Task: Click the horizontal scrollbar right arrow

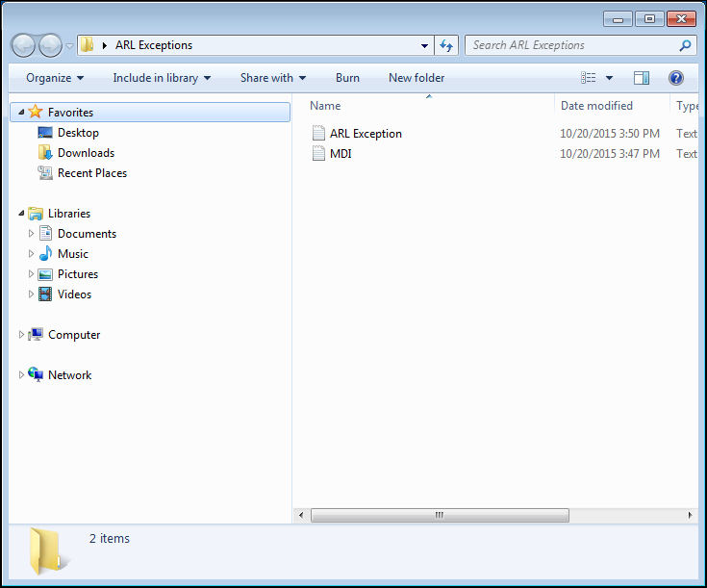Action: (x=690, y=515)
